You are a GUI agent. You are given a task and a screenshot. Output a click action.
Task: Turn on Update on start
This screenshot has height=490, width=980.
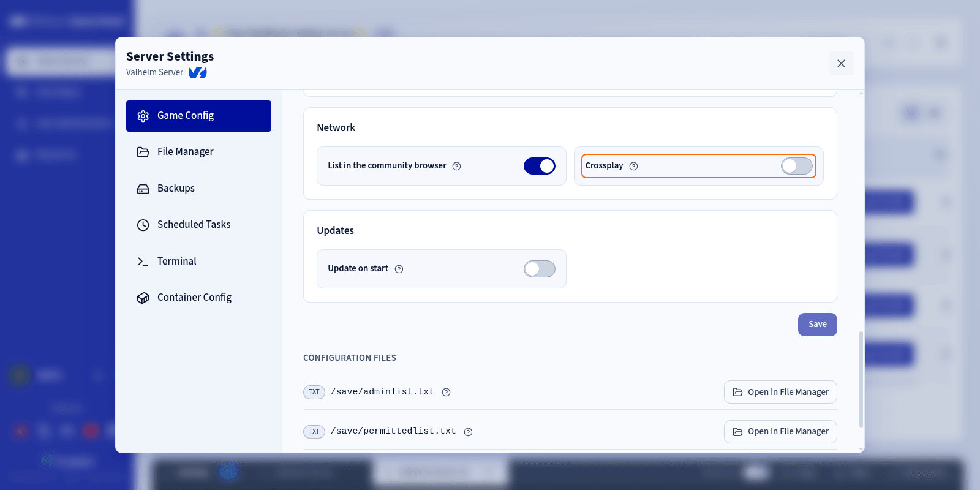(x=540, y=269)
